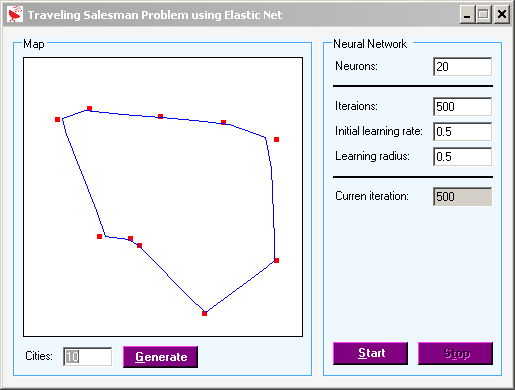
Task: Focus the Cities count field
Action: [88, 357]
